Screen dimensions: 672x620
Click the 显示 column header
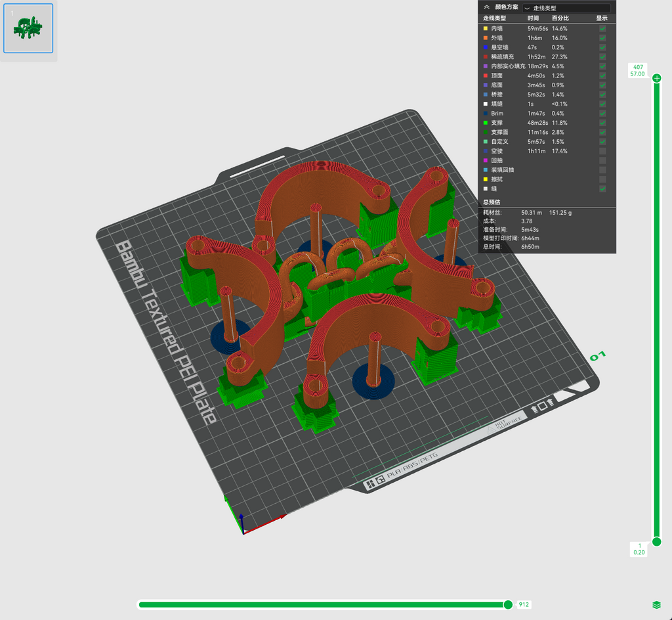[x=602, y=18]
